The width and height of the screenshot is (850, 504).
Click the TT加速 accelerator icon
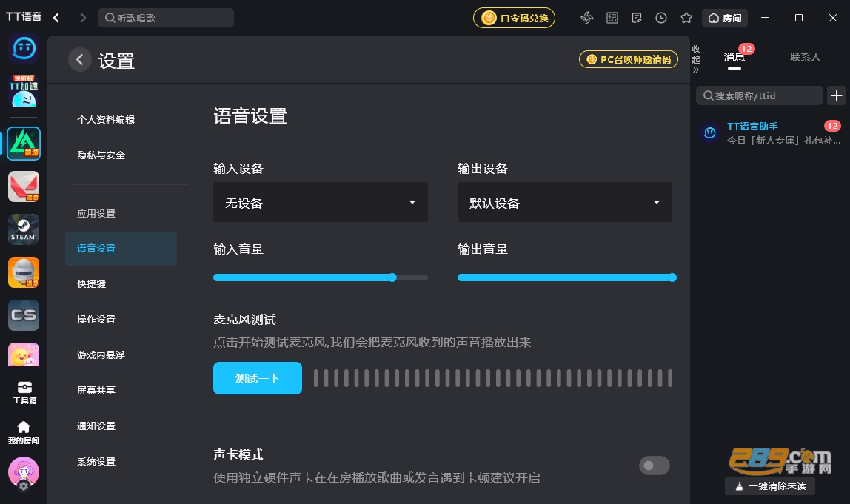(x=24, y=90)
